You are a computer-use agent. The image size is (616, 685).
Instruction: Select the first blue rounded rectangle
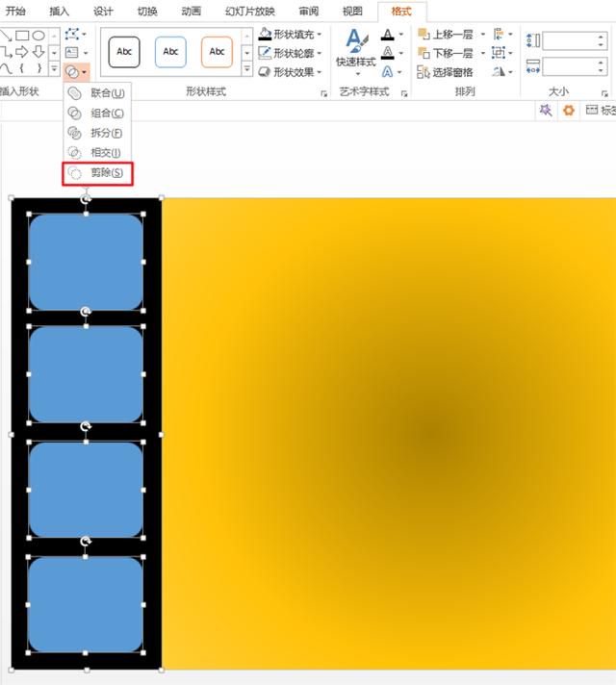86,262
